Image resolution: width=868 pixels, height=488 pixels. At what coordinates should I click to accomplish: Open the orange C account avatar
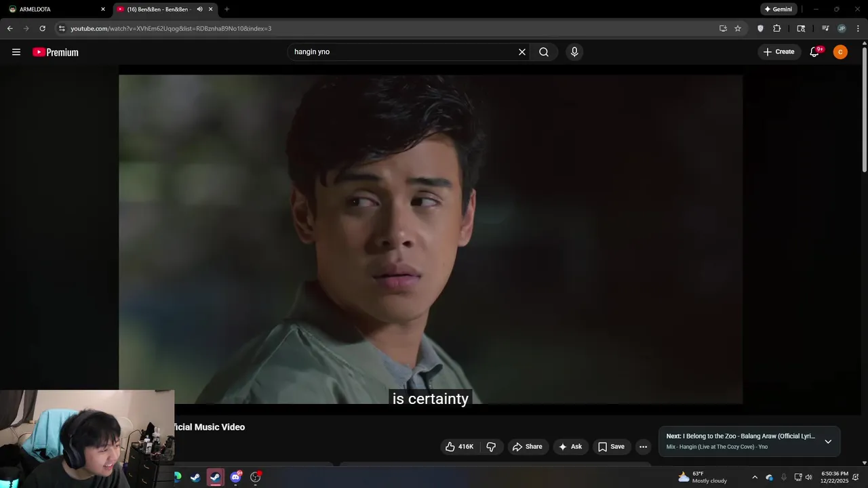click(840, 52)
